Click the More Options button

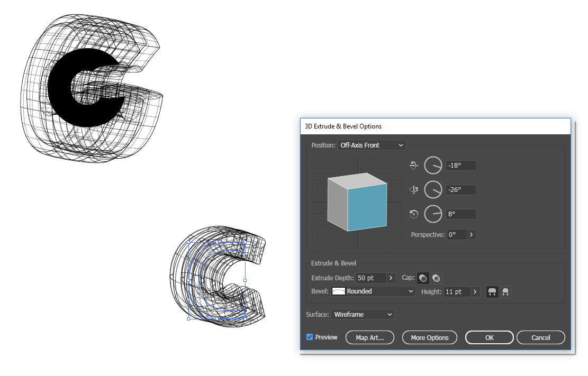429,337
